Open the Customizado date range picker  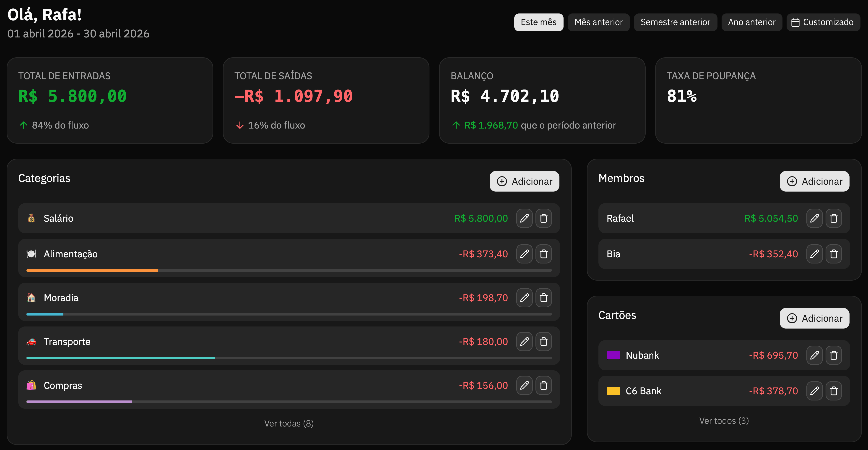823,22
